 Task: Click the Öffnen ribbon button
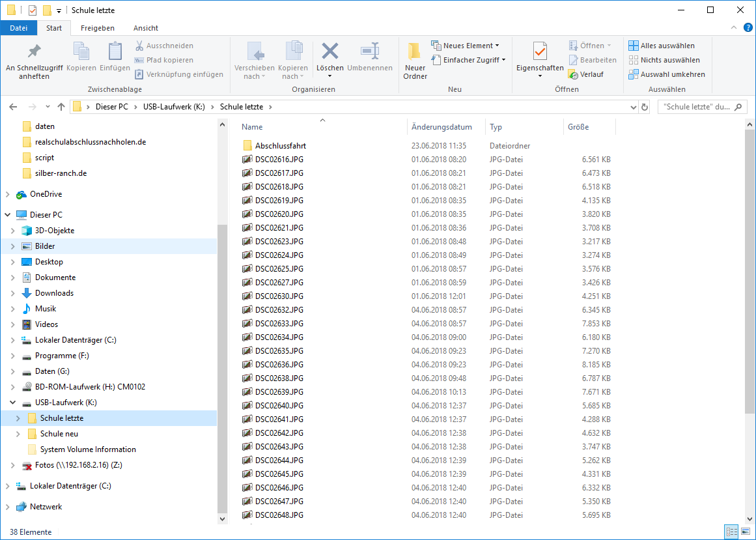(x=590, y=46)
